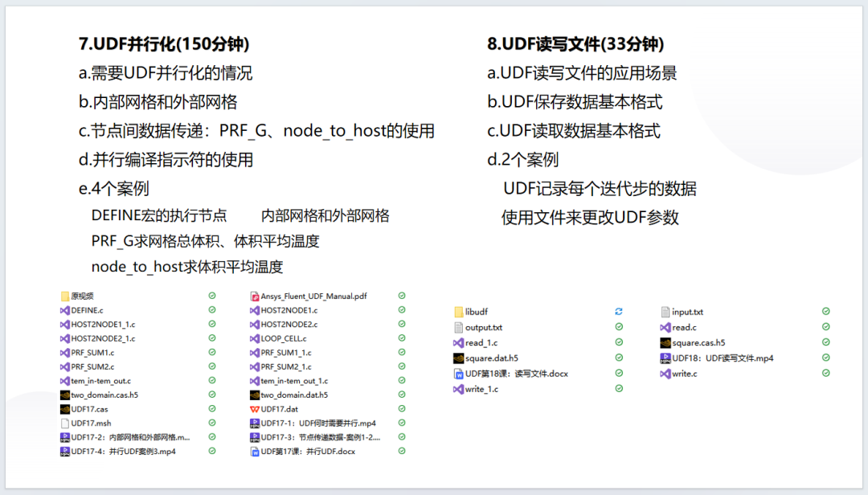This screenshot has width=868, height=495.
Task: Click the line 使用文件来更改UDF参数
Action: coord(590,217)
